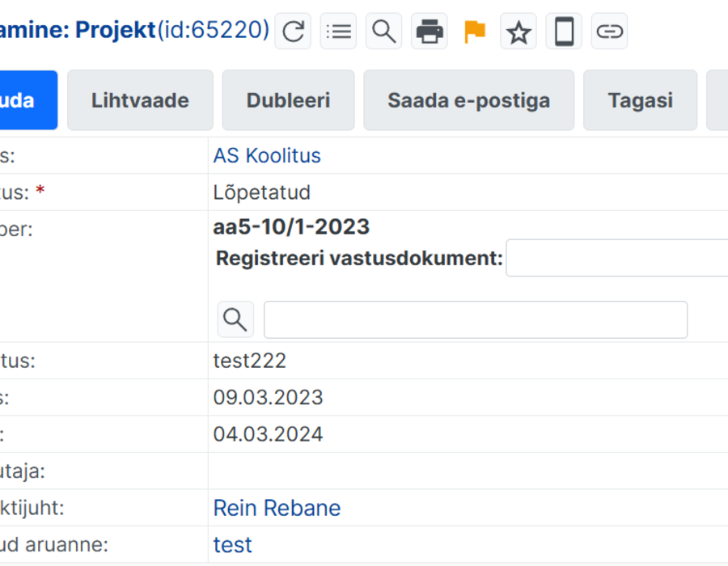This screenshot has width=728, height=566.
Task: Open the mobile view phone icon
Action: click(564, 32)
